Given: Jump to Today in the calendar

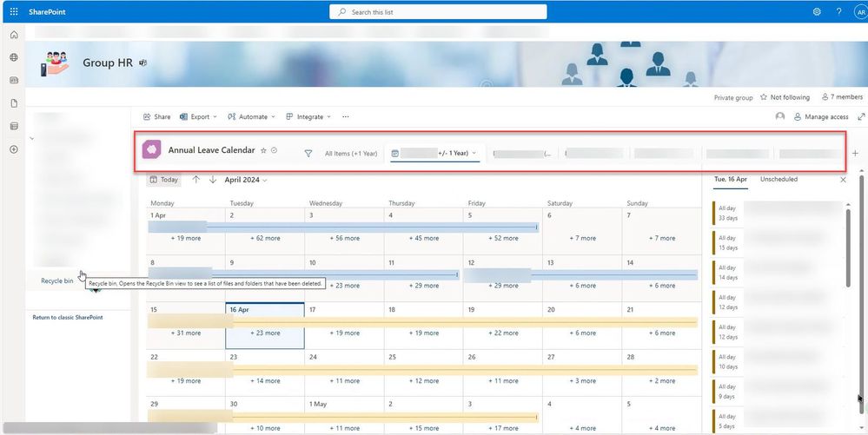Looking at the screenshot, I should pos(164,180).
